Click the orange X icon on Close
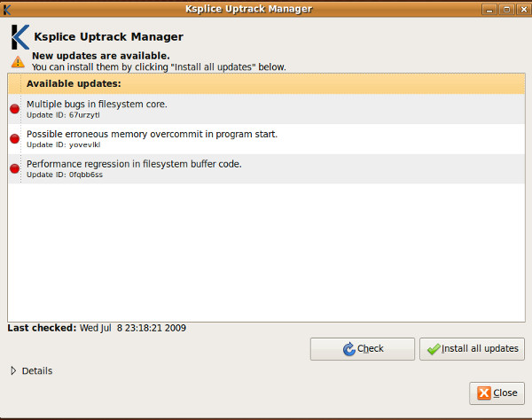Viewport: 532px width, 420px height. coord(484,393)
